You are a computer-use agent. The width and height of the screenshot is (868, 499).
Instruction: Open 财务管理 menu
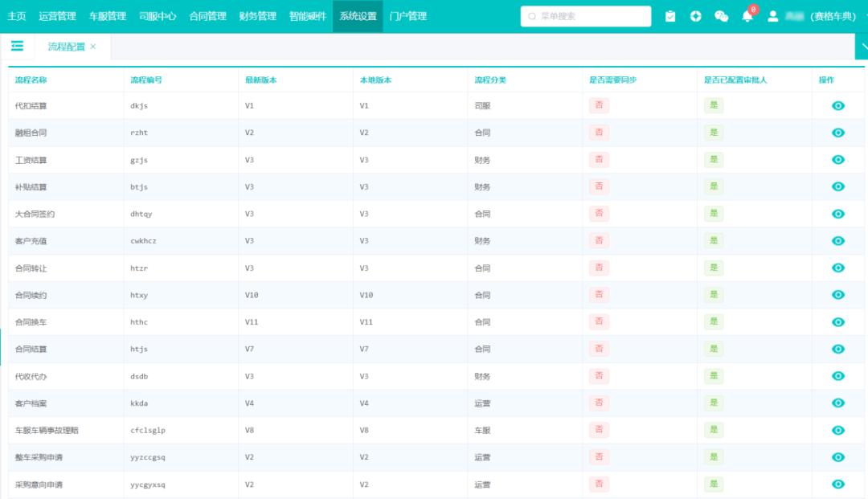pyautogui.click(x=258, y=17)
